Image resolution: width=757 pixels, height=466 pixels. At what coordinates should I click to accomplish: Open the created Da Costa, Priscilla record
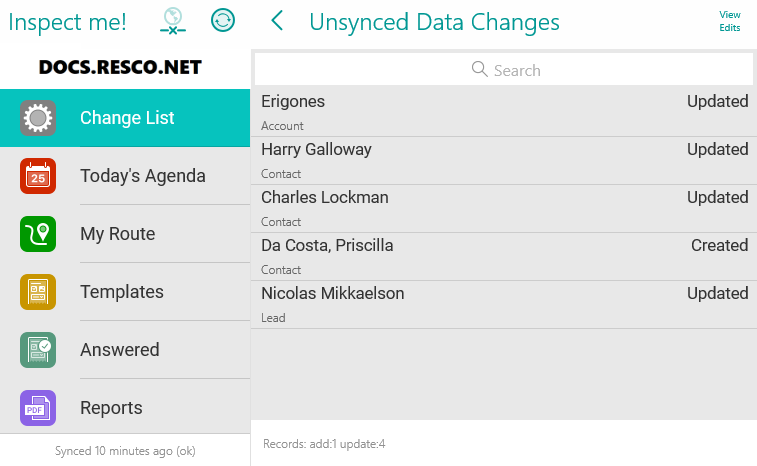[503, 256]
